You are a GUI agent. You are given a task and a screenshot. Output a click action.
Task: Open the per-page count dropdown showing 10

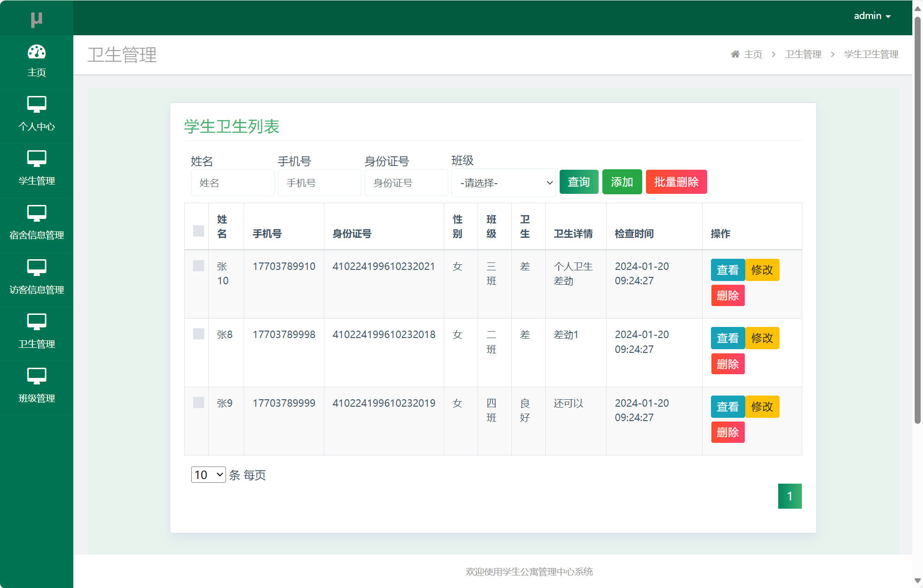click(x=208, y=475)
